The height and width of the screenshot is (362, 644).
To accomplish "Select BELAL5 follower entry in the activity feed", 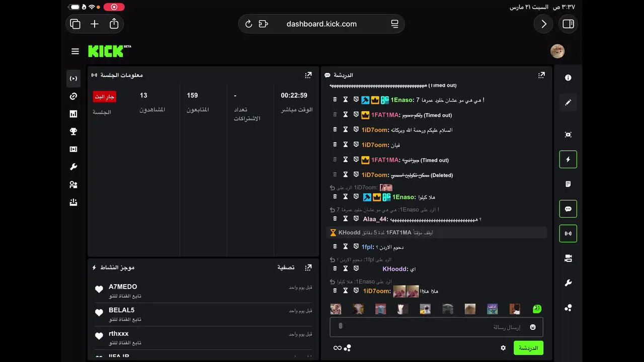I will click(x=203, y=314).
